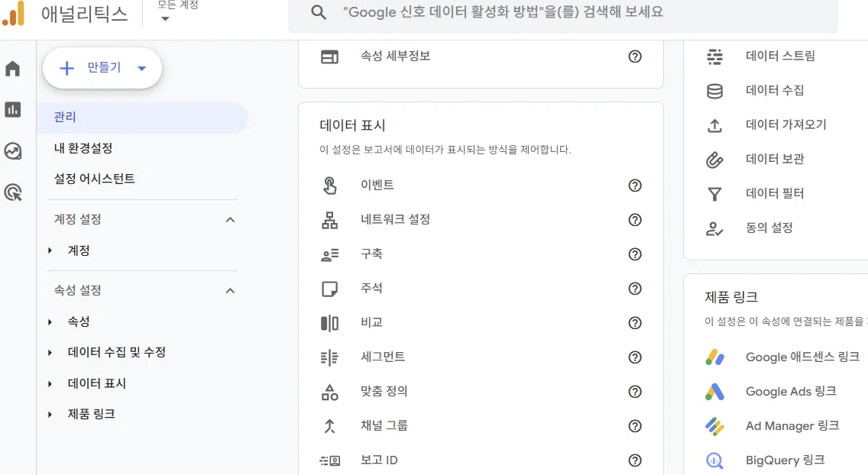Viewport: 868px width, 475px height.
Task: Open help for 세그먼트 row
Action: click(x=635, y=357)
